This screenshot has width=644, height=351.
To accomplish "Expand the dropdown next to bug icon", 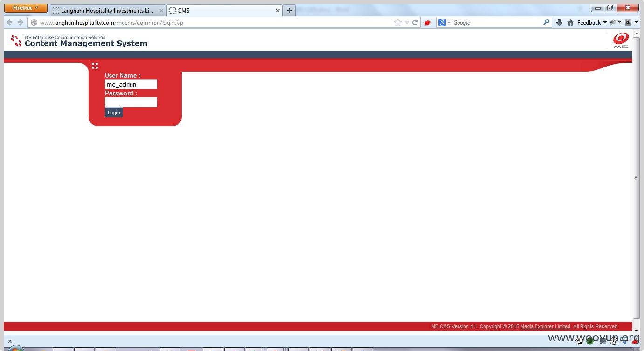I will click(x=620, y=22).
